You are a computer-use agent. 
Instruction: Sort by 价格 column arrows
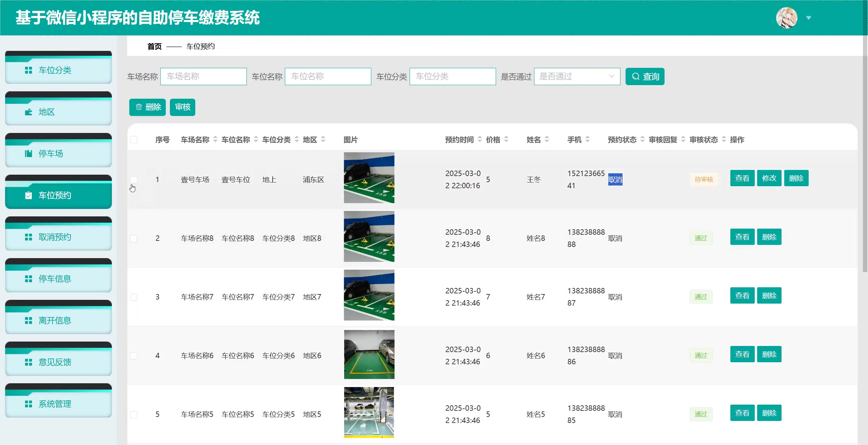[x=506, y=139]
